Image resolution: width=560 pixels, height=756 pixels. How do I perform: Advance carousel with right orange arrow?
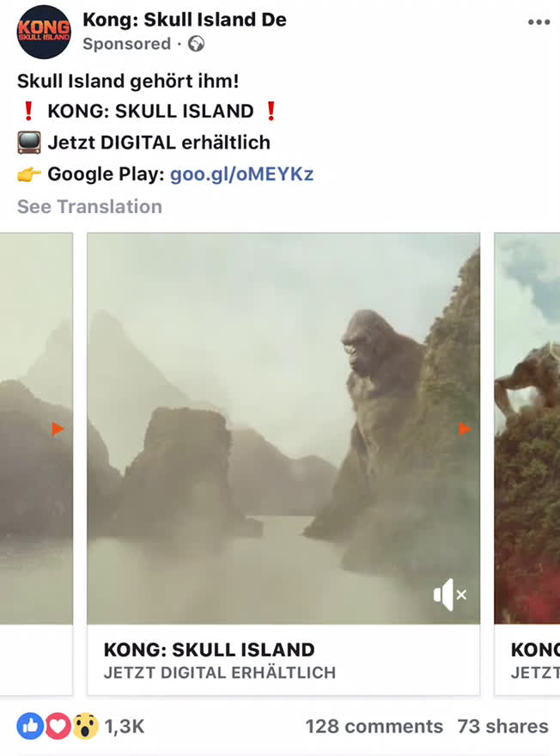pyautogui.click(x=464, y=428)
